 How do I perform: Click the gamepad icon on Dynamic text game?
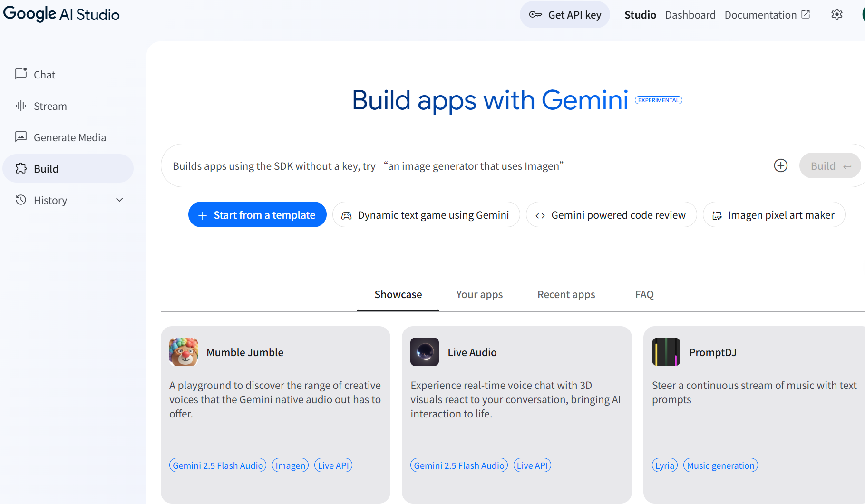tap(347, 215)
